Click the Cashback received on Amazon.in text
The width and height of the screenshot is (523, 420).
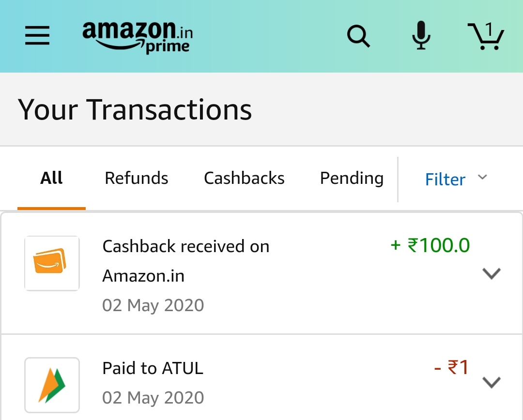(x=185, y=261)
